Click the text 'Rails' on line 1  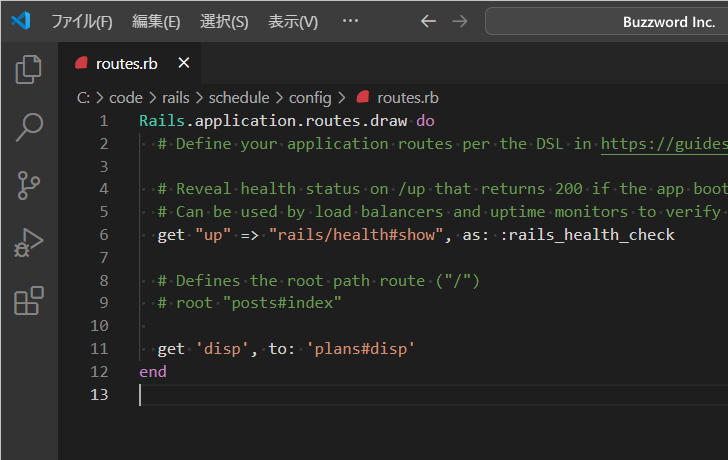(x=162, y=121)
